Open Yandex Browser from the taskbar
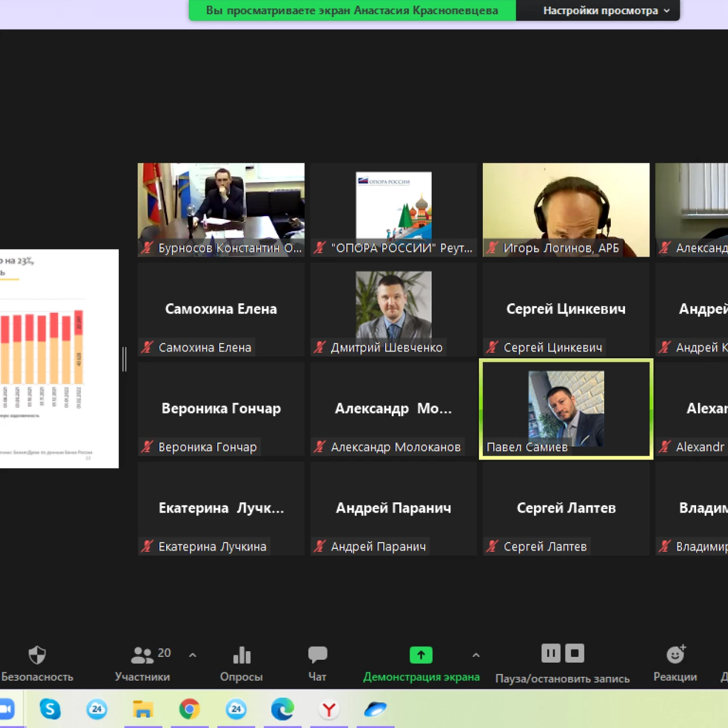The height and width of the screenshot is (728, 728). tap(329, 709)
